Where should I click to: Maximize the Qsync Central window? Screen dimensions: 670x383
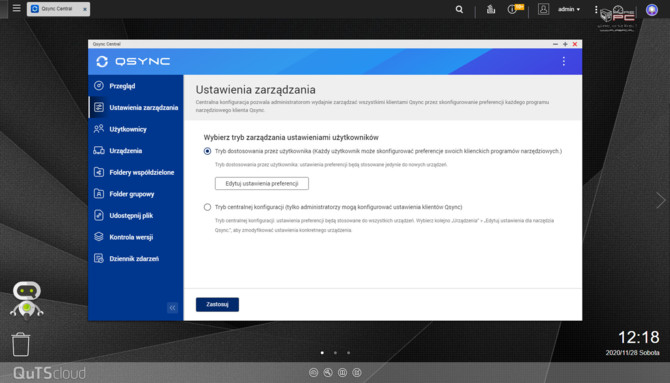(565, 44)
